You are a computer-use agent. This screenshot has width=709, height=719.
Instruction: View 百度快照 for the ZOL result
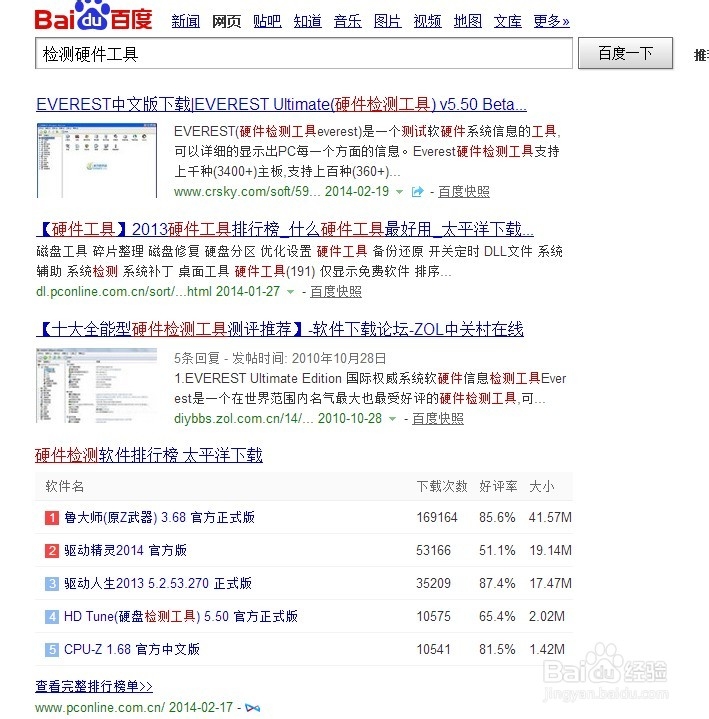438,419
